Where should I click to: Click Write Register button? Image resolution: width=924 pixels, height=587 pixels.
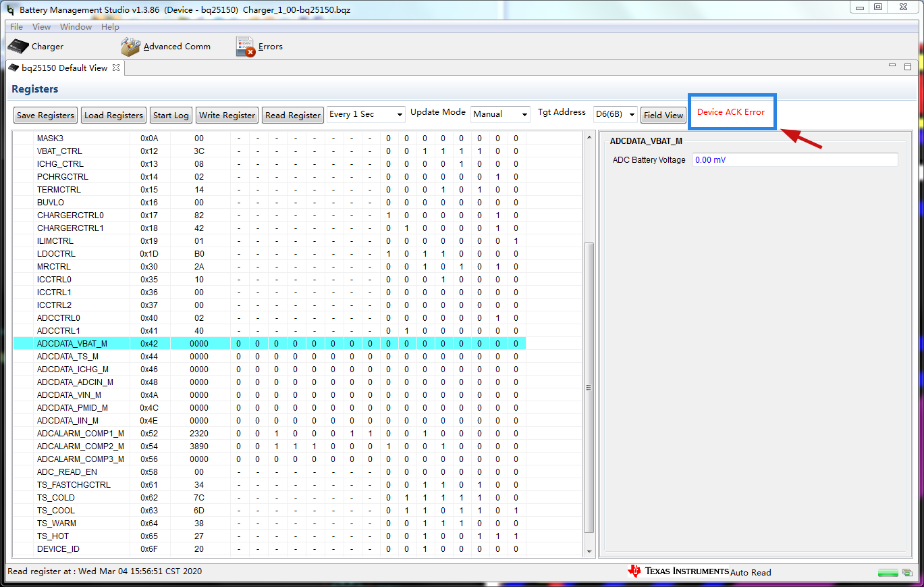[227, 115]
